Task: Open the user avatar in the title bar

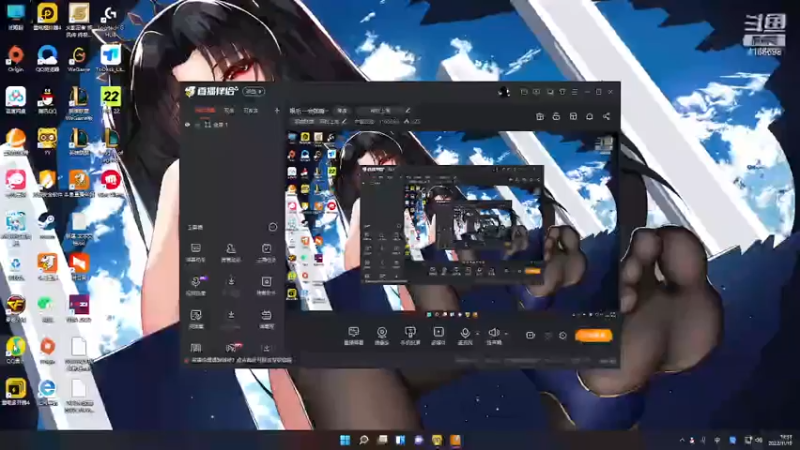Action: pyautogui.click(x=504, y=92)
